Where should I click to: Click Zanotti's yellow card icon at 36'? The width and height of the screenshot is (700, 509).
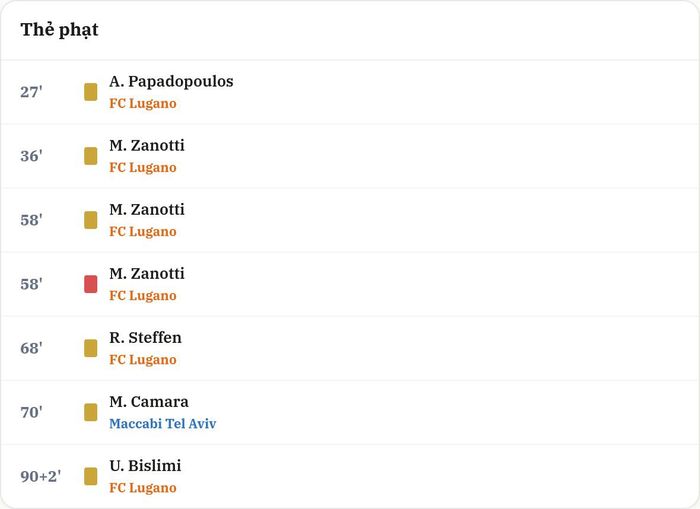91,156
